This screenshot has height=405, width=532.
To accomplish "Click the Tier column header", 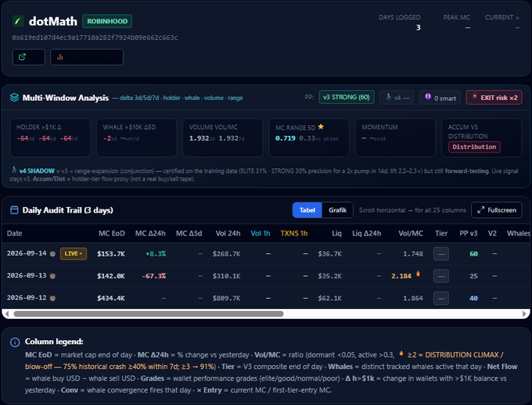I will point(441,233).
